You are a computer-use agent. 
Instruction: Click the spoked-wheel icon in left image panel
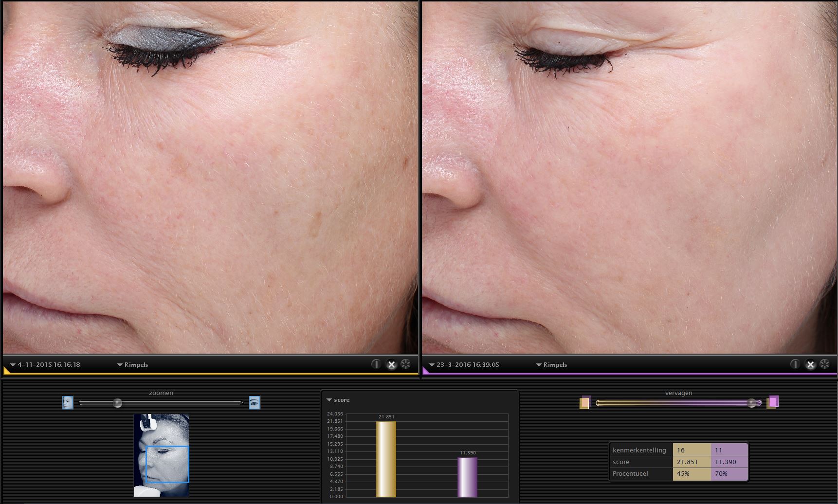(x=405, y=364)
